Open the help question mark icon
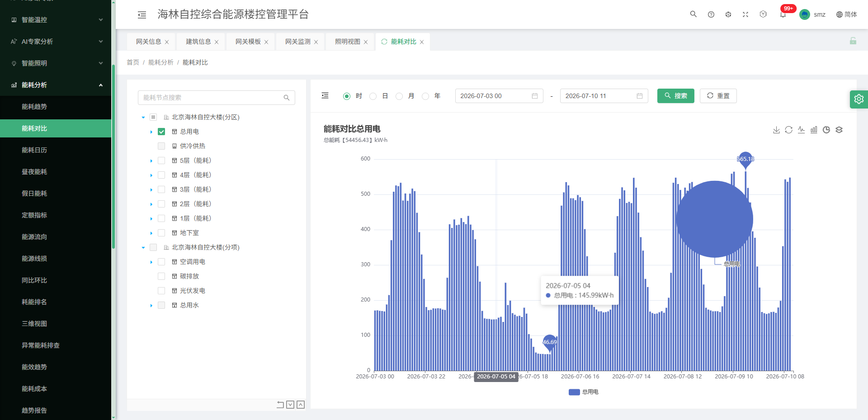Viewport: 868px width, 420px height. [711, 14]
